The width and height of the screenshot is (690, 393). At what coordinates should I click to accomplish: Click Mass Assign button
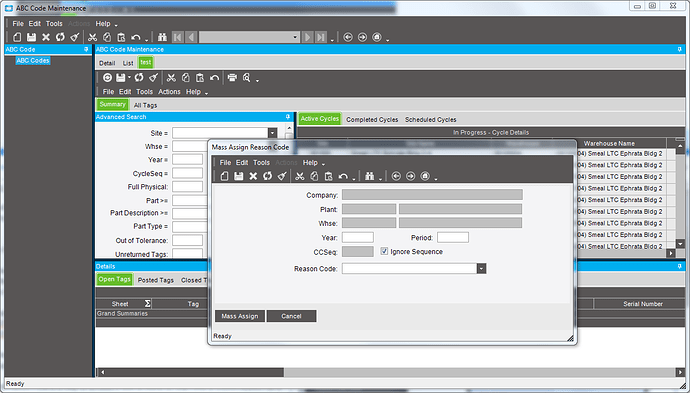coord(240,316)
